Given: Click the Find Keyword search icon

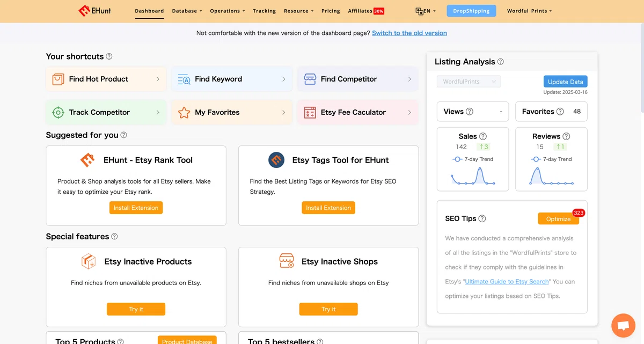Looking at the screenshot, I should (184, 79).
